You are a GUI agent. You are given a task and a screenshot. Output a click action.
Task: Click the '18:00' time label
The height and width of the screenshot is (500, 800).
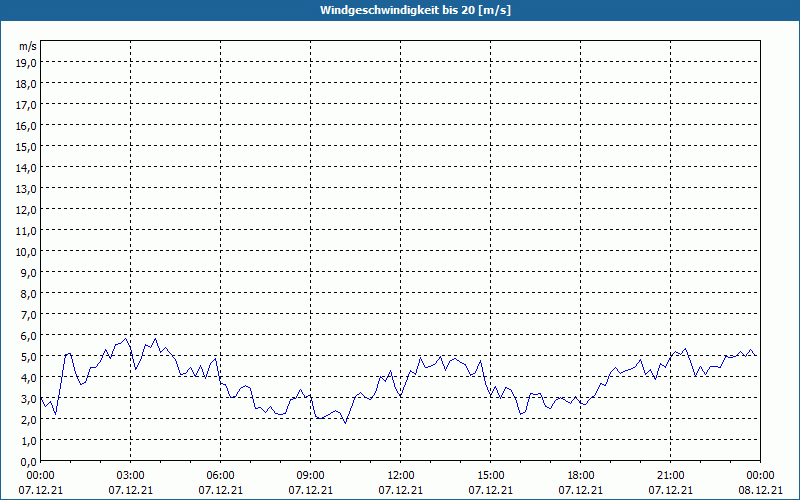[581, 476]
